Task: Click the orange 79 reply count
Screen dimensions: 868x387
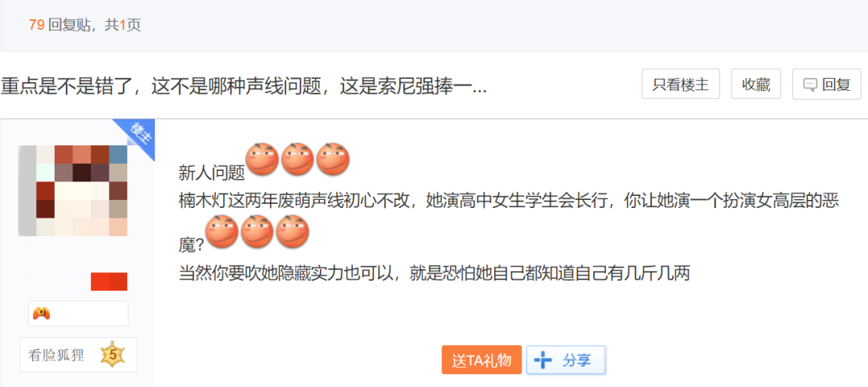Action: [x=36, y=26]
